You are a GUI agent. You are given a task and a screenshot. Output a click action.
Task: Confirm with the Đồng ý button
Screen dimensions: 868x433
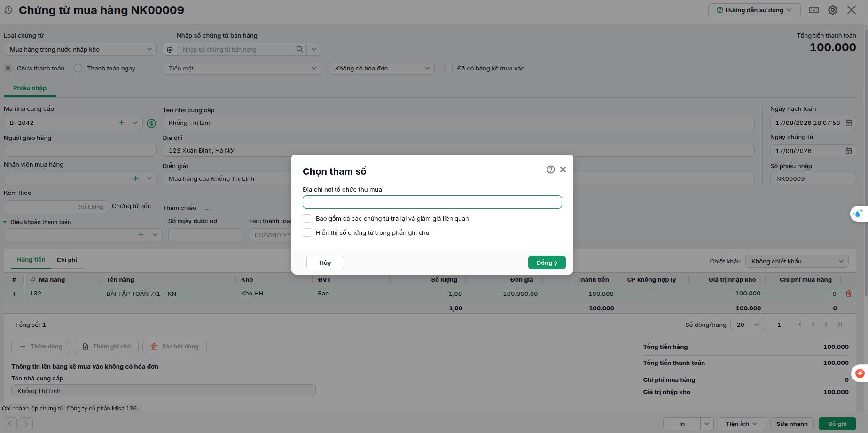pos(547,263)
